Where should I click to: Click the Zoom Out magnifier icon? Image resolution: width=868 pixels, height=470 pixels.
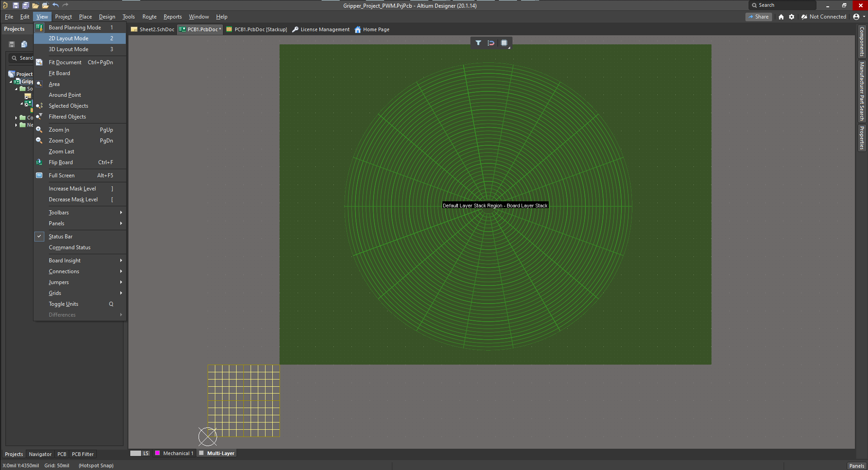point(39,141)
